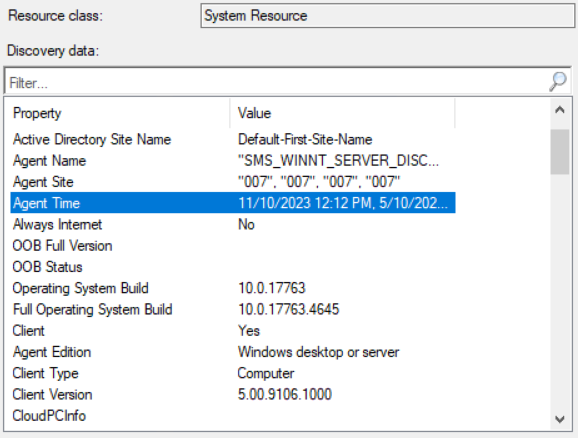Select the Agent Name property row
Viewport: 578px width, 438px height.
pos(233,161)
